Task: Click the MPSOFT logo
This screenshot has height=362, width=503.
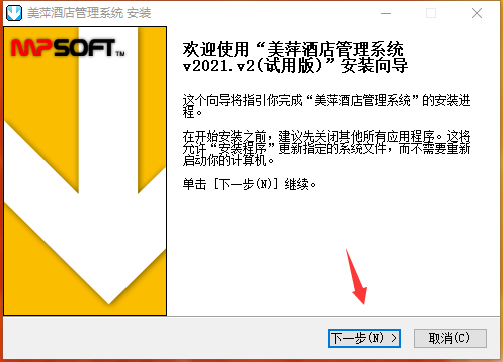Action: pyautogui.click(x=68, y=48)
